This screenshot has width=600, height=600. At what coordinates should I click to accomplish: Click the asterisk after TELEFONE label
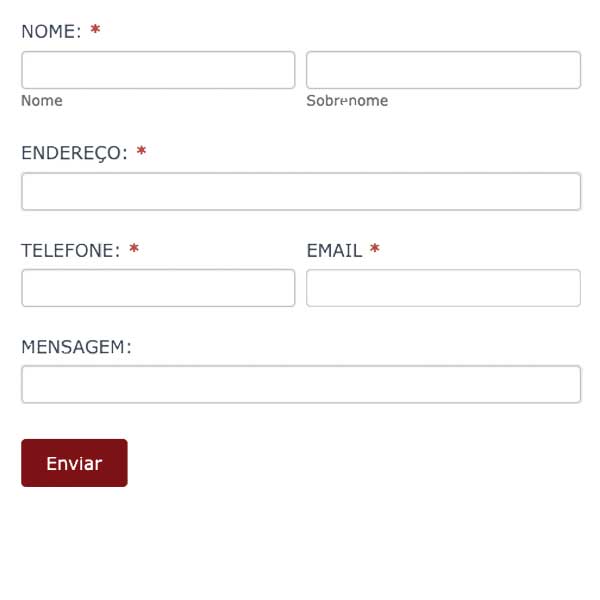coord(134,250)
